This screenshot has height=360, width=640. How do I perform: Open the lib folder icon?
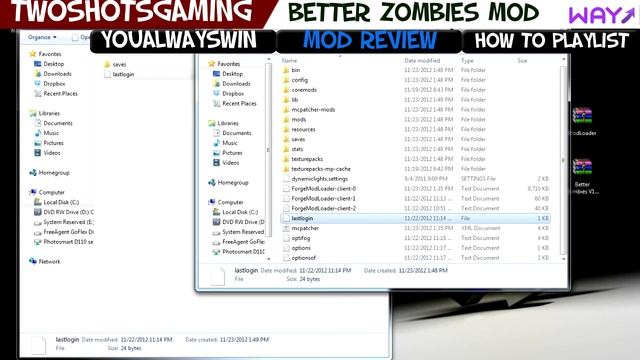(286, 100)
